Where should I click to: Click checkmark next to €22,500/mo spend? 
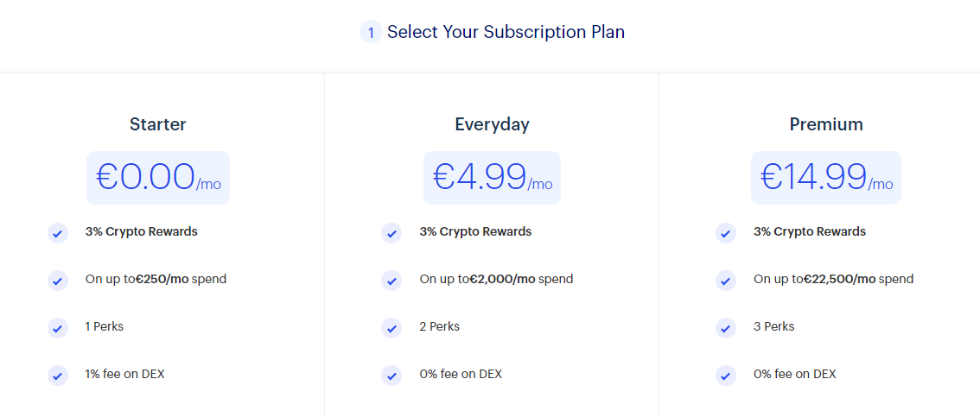click(726, 281)
